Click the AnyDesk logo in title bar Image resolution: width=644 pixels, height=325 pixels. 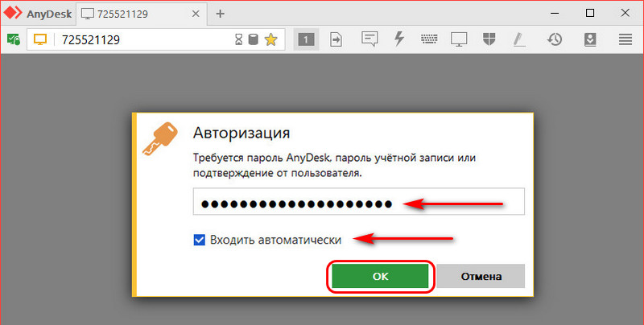pos(13,13)
